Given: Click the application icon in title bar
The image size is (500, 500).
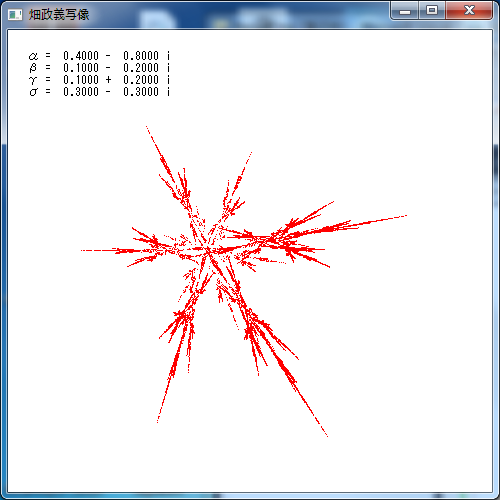Looking at the screenshot, I should pos(15,15).
